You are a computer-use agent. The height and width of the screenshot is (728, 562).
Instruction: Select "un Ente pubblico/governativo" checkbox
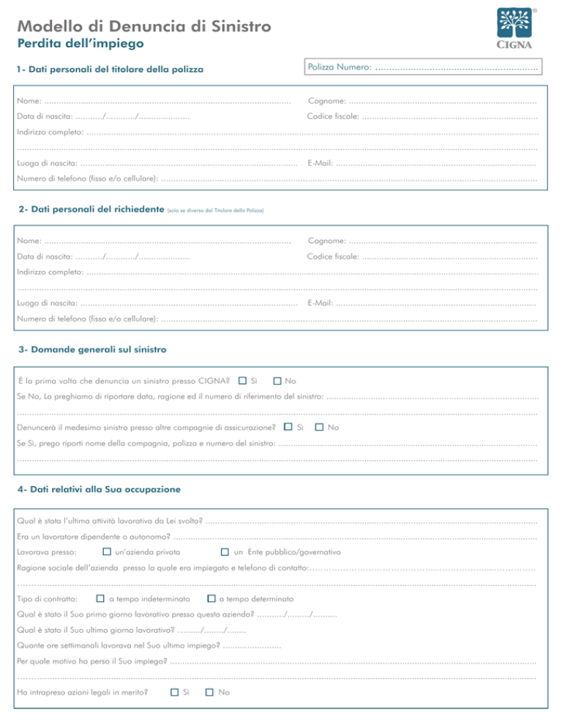pyautogui.click(x=225, y=551)
